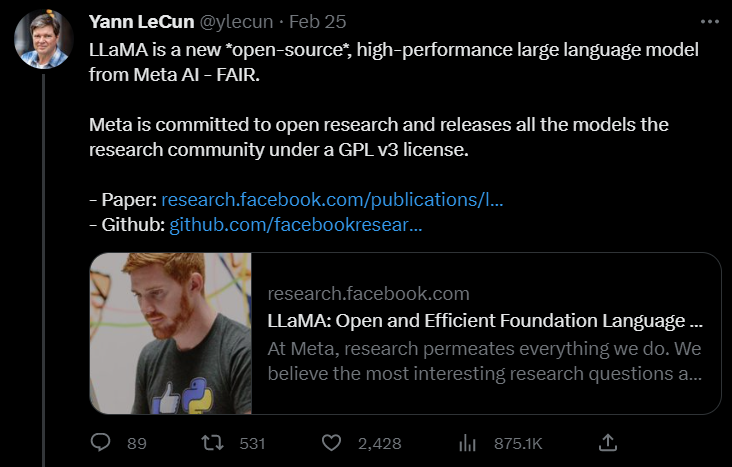Click the card description starting 'At Meta, research'

click(484, 362)
